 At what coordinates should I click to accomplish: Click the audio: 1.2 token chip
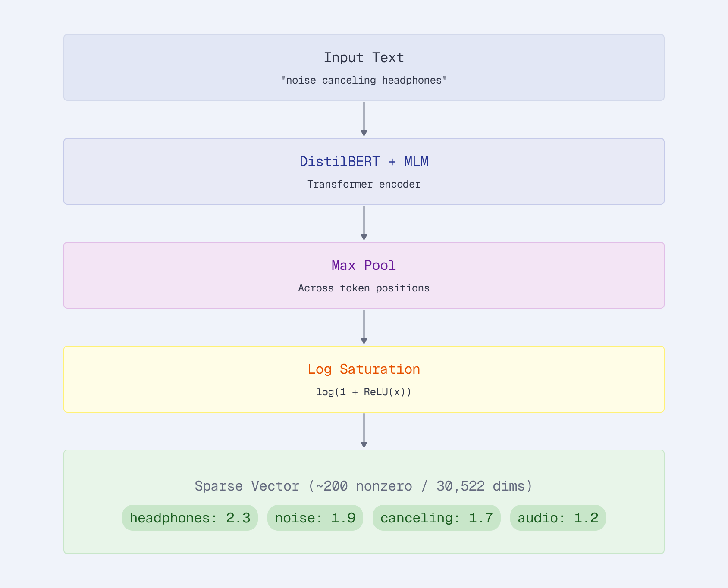click(558, 518)
